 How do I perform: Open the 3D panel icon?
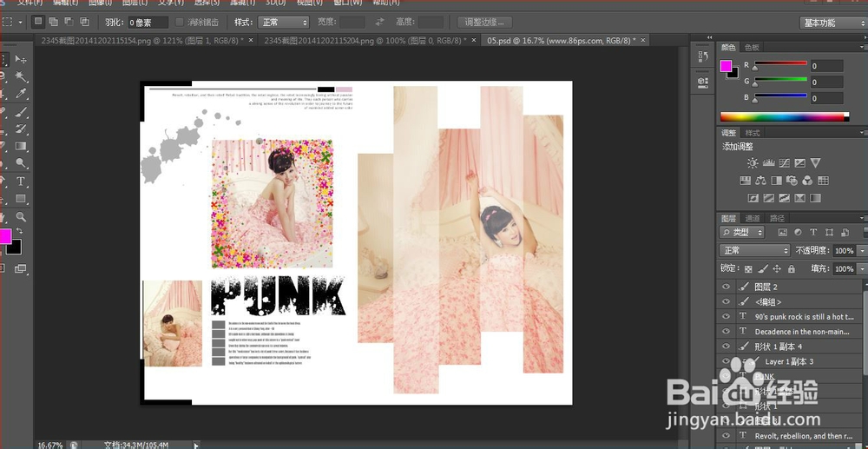[x=703, y=82]
